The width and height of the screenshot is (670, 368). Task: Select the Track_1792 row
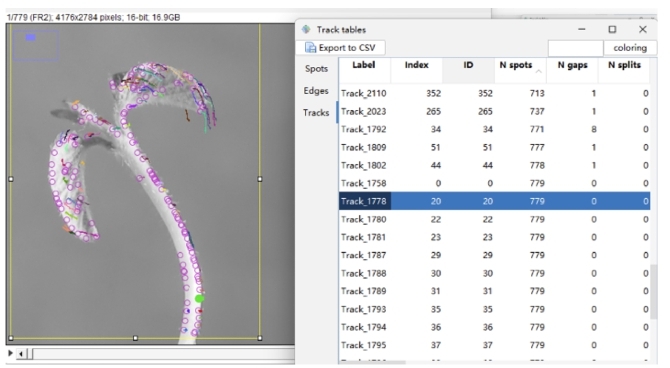click(x=494, y=129)
